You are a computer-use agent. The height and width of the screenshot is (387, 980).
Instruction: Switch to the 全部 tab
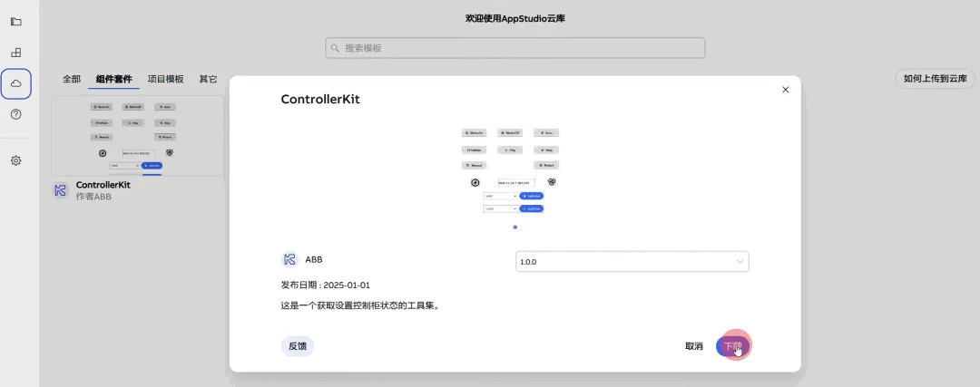pyautogui.click(x=72, y=79)
